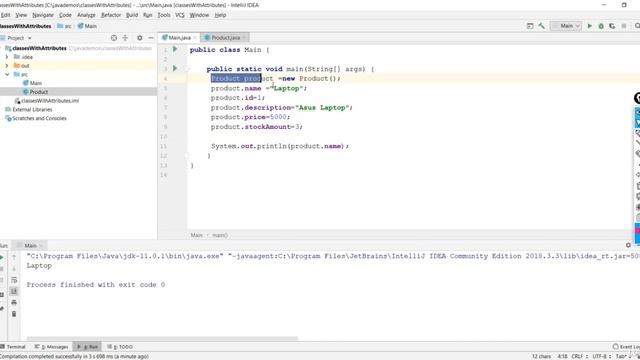Open the Messages tool window

click(x=52, y=347)
